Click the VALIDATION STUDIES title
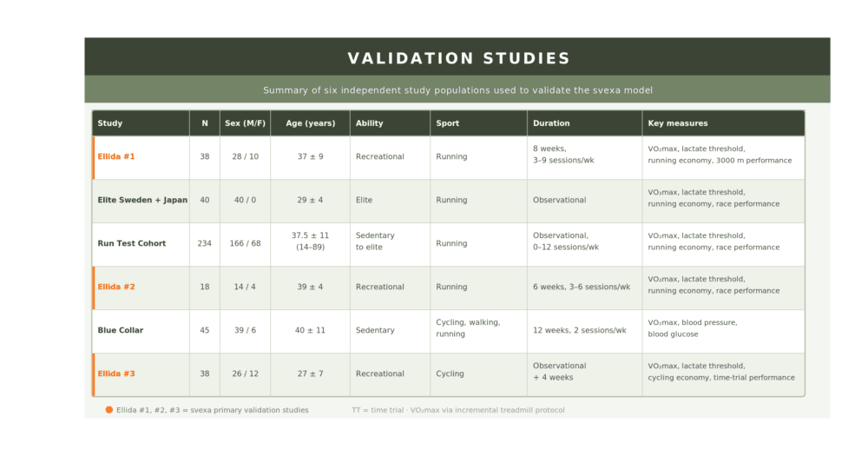The width and height of the screenshot is (868, 456). [x=458, y=58]
